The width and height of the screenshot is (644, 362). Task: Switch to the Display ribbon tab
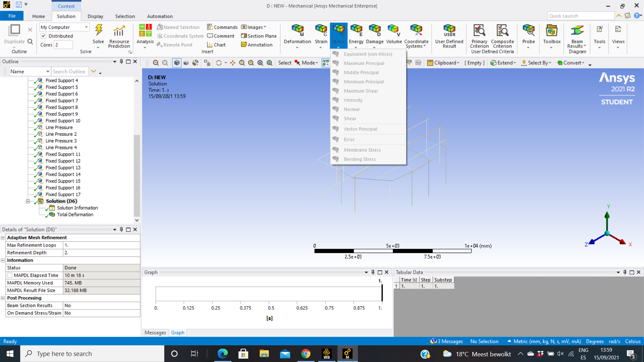(95, 16)
